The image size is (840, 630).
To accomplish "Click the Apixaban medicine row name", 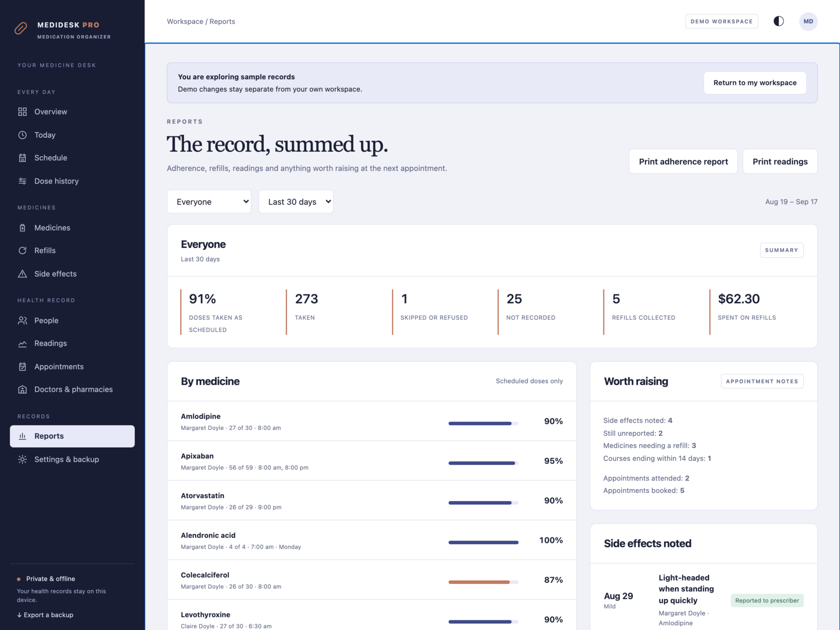I will (x=197, y=456).
